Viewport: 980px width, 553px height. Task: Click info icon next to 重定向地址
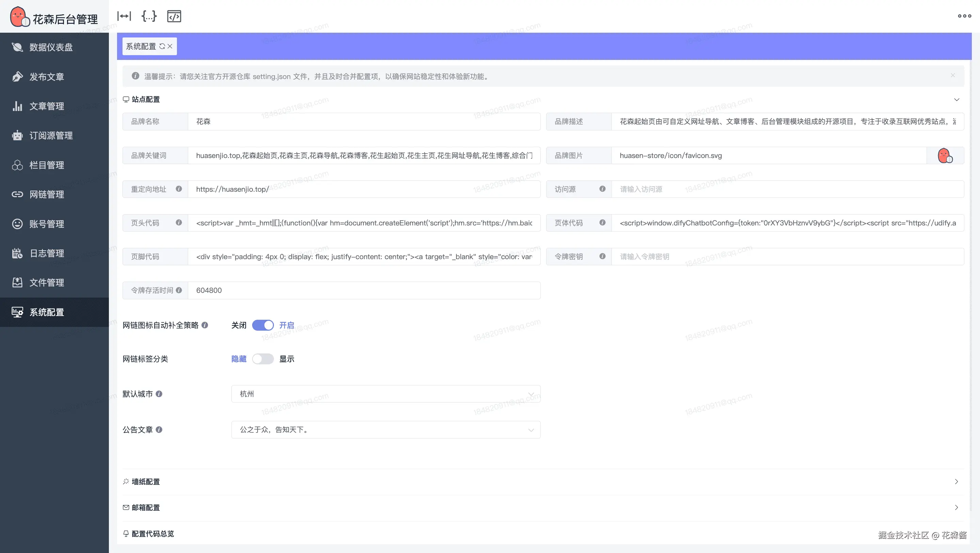pyautogui.click(x=179, y=189)
